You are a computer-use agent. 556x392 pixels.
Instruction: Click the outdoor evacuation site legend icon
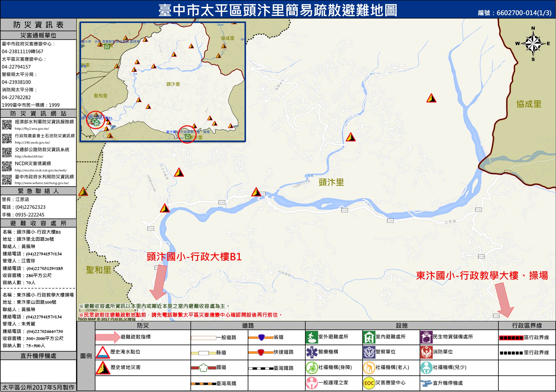click(x=311, y=337)
